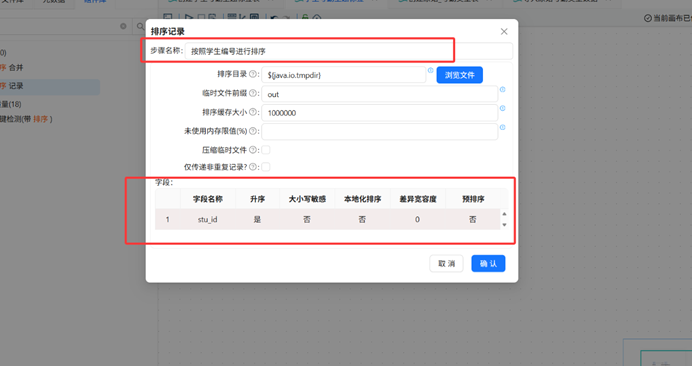Click the 排序目录 input field
Screen dimensions: 692x366
[x=344, y=75]
